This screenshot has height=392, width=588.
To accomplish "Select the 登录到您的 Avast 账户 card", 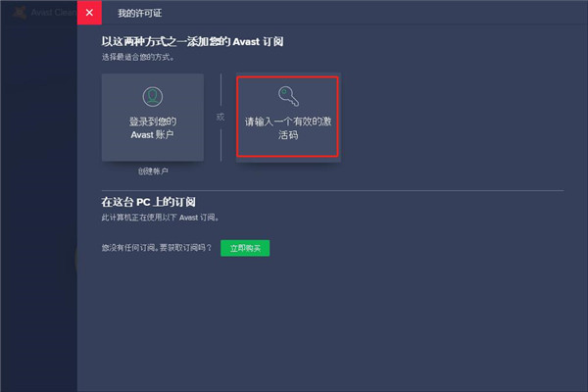I will pos(153,118).
